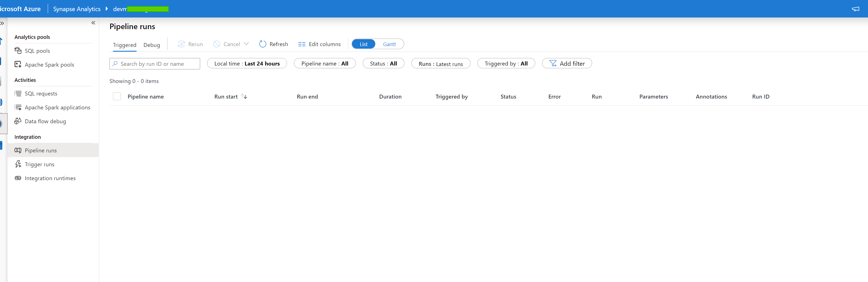This screenshot has height=282, width=868.
Task: Select Trigger runs in the sidebar
Action: tap(39, 164)
